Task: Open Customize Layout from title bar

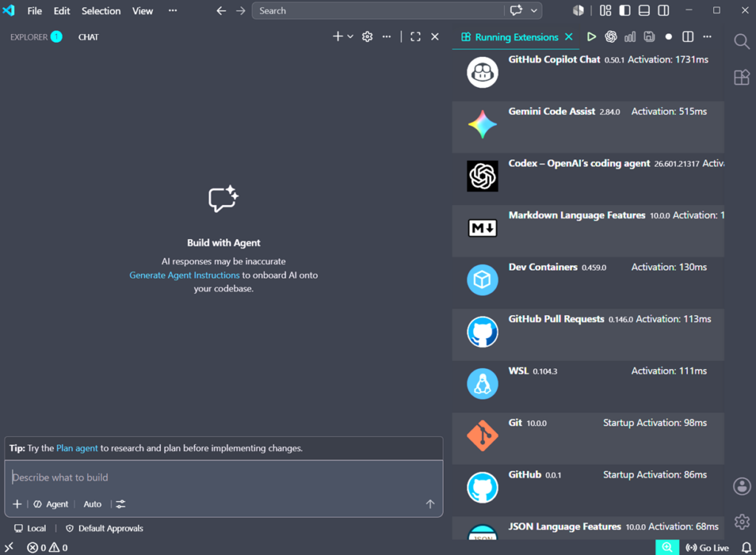Action: pyautogui.click(x=605, y=10)
